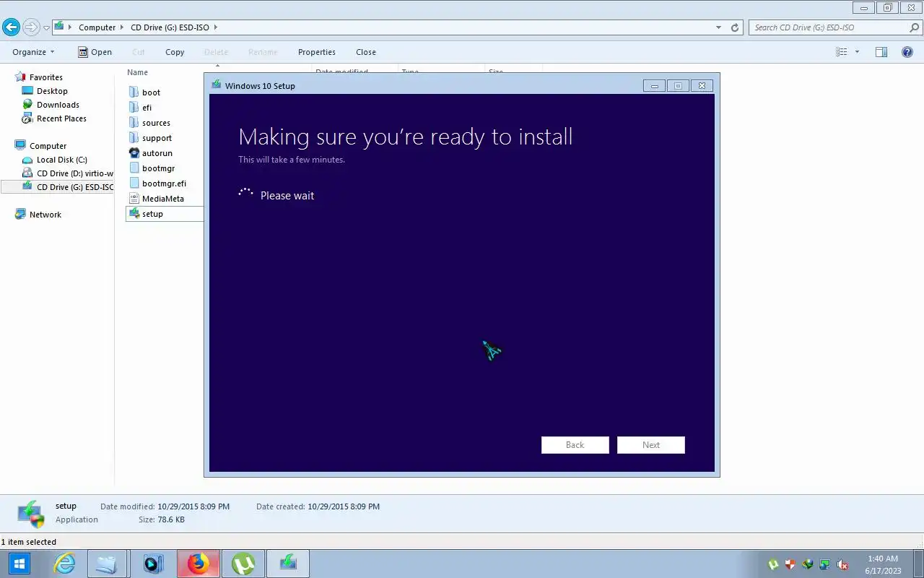Toggle the preview pane icon

point(881,52)
